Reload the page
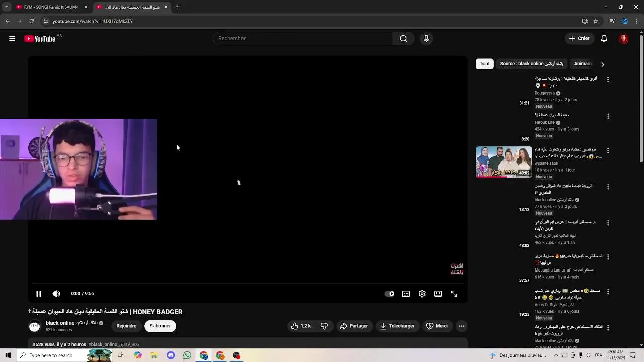 [31, 21]
